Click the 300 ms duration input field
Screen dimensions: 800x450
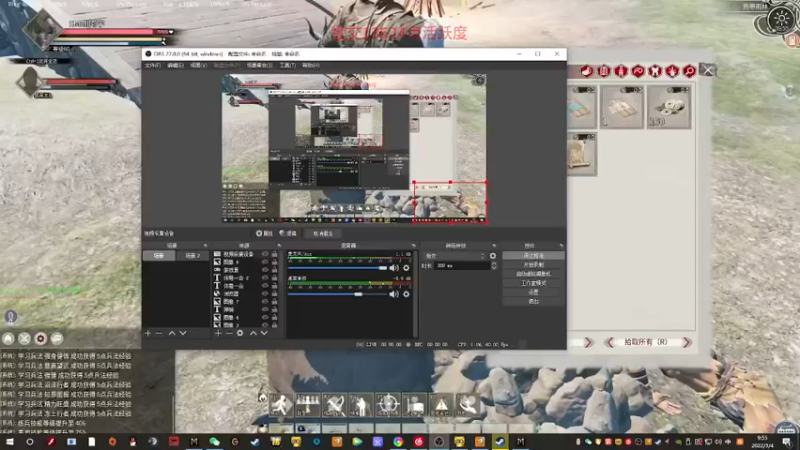(x=462, y=266)
